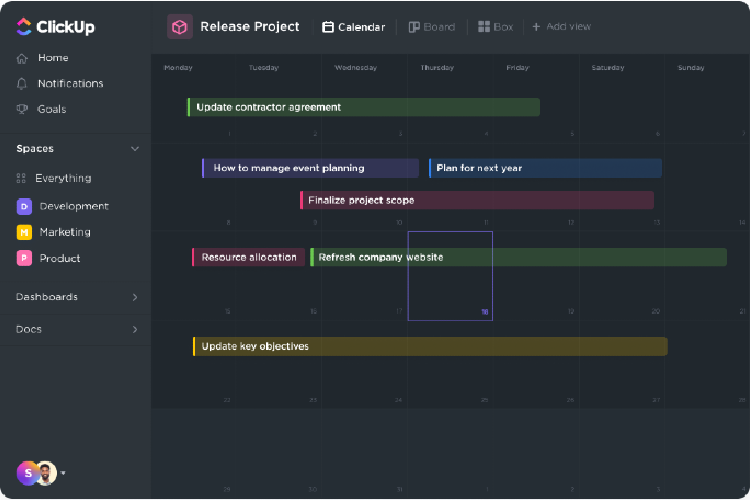Switch to the Board view tab
The height and width of the screenshot is (500, 750).
click(x=431, y=27)
